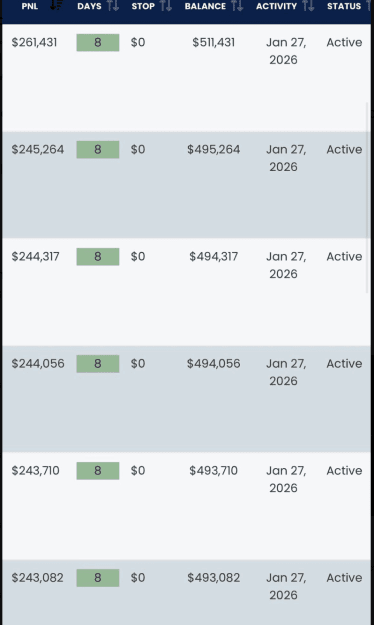Select Active status in the $243,082 row
374x625 pixels.
(344, 578)
